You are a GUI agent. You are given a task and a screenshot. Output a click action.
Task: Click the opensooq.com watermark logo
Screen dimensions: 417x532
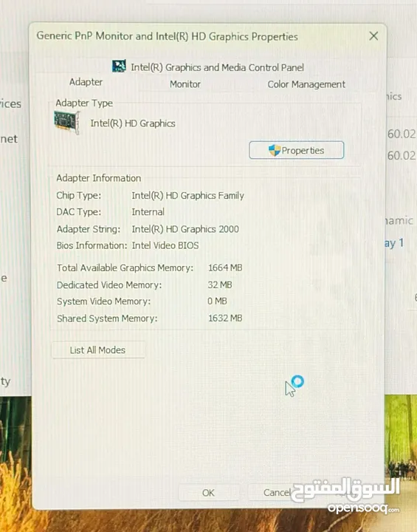346,495
